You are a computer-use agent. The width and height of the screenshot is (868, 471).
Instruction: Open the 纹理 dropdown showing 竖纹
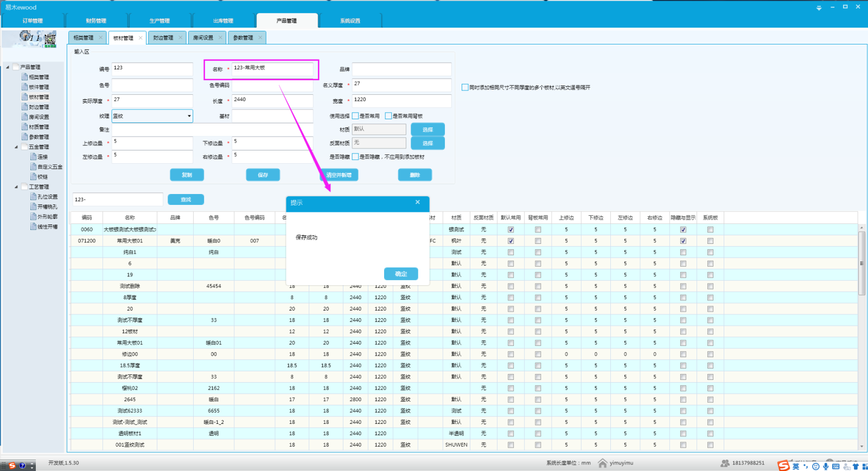[x=152, y=116]
